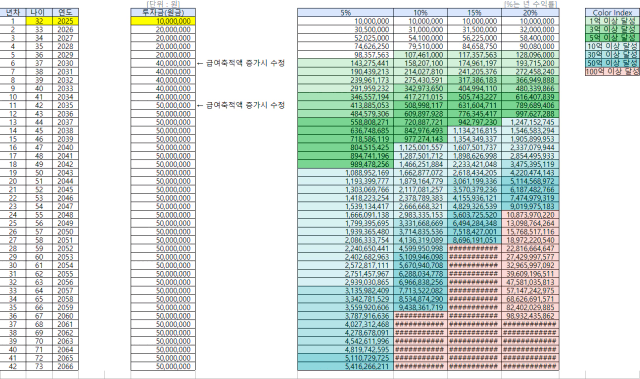Select the "3억 이상 달성" legend cell
The image size is (640, 379).
tap(612, 29)
